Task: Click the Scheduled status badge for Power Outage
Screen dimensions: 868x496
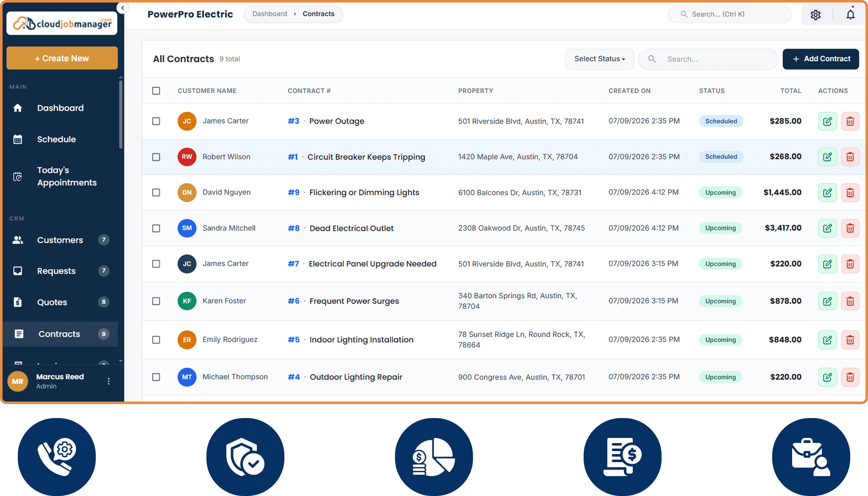Action: pyautogui.click(x=721, y=121)
